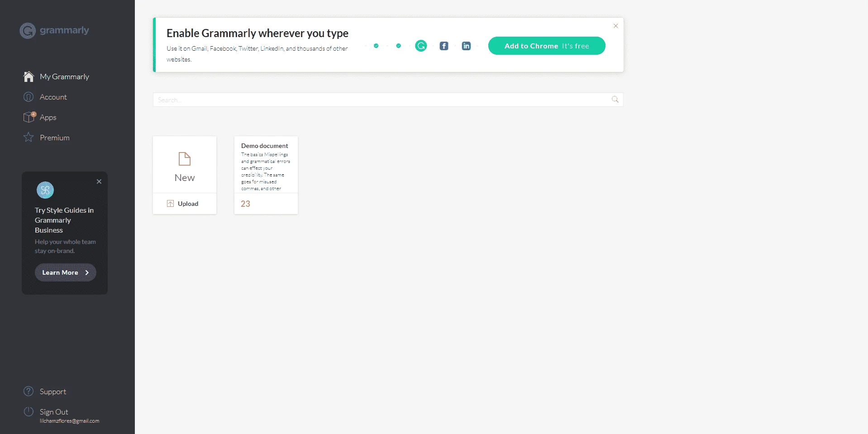Open the Apps section

(48, 117)
